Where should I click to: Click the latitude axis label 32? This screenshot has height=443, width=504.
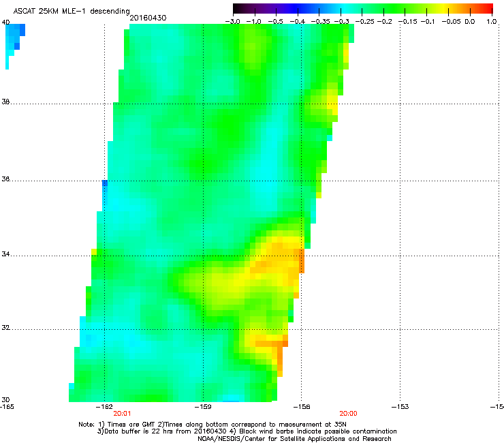tap(5, 328)
